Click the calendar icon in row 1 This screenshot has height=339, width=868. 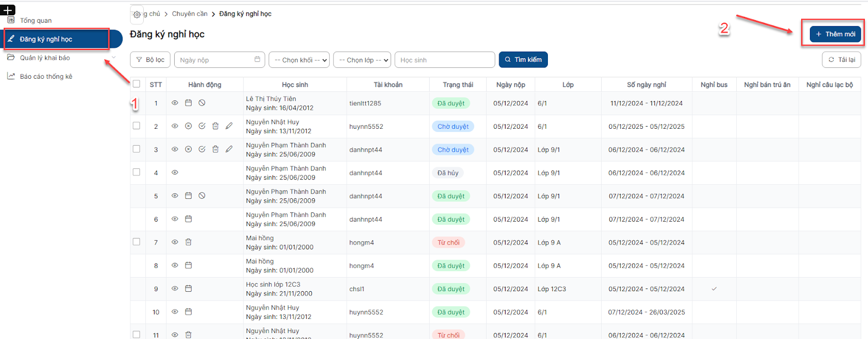(x=188, y=103)
